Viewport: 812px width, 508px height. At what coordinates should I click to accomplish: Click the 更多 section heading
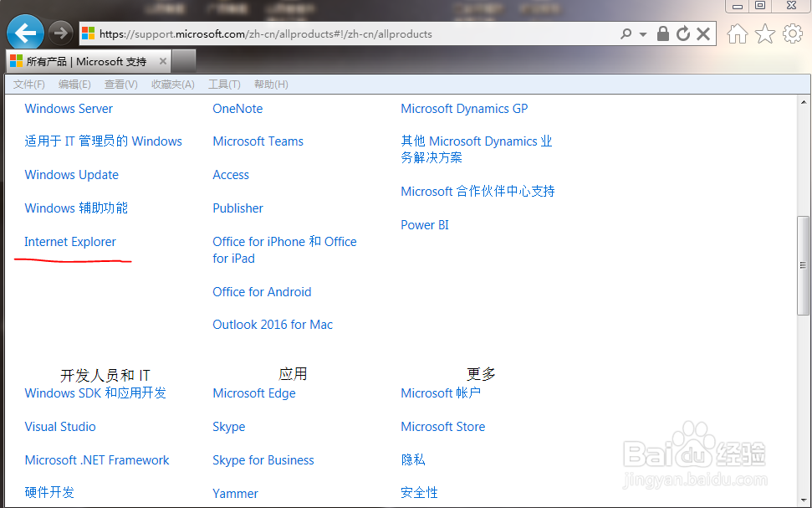(481, 374)
